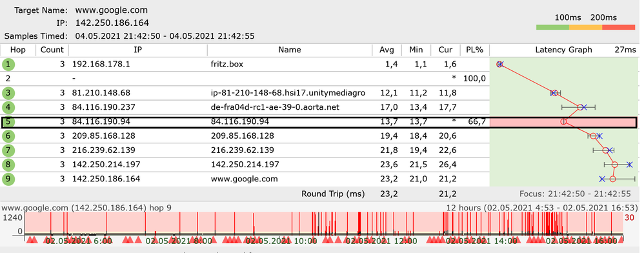Select the green hop 4 circle icon
644x253 pixels.
(8, 107)
